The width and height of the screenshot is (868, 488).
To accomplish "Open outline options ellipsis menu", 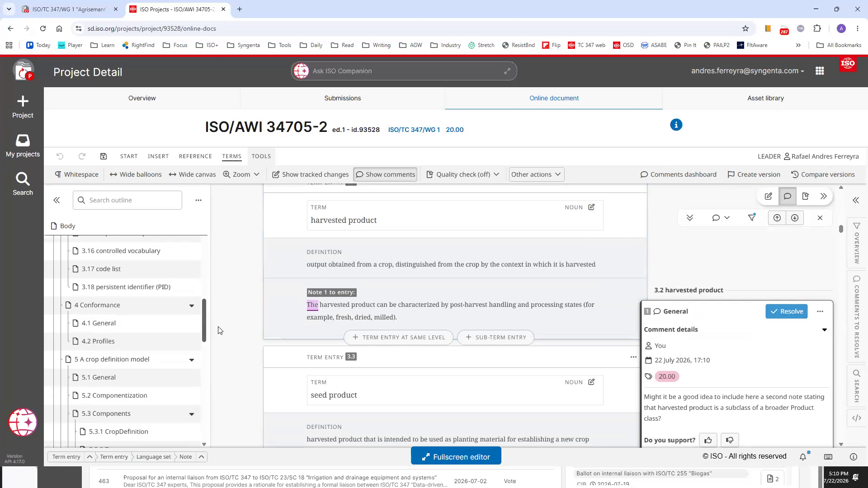I will (x=198, y=200).
